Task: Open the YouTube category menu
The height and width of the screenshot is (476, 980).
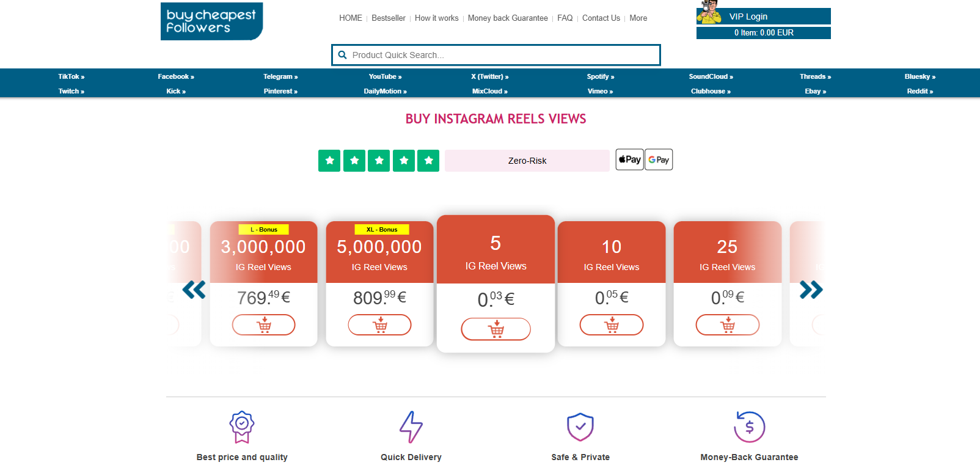Action: coord(385,76)
